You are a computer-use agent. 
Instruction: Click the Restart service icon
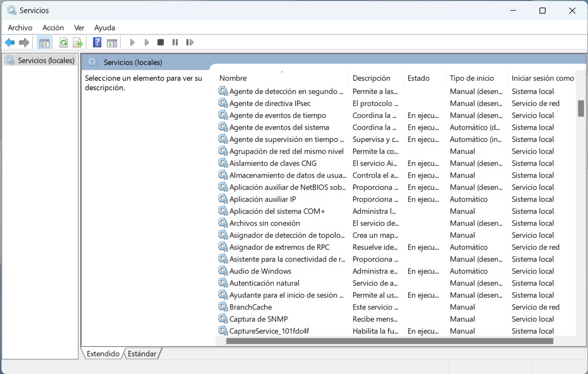(x=190, y=42)
